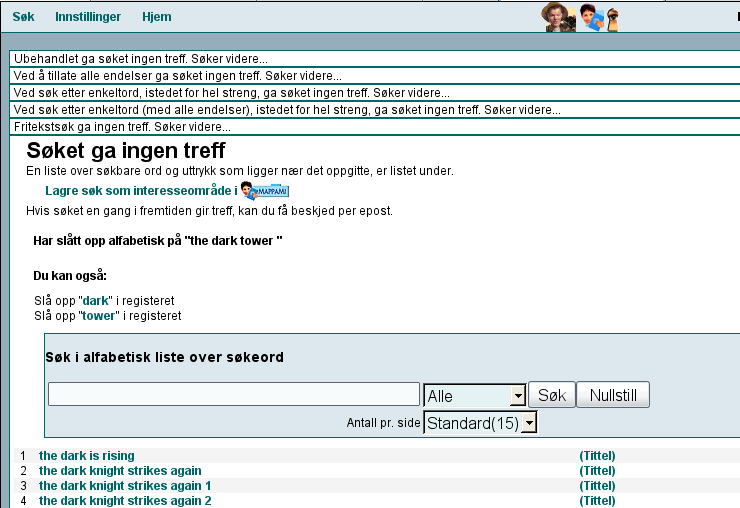Click the 'Søket ga ingen treff' heading
The image size is (740, 508).
click(126, 151)
